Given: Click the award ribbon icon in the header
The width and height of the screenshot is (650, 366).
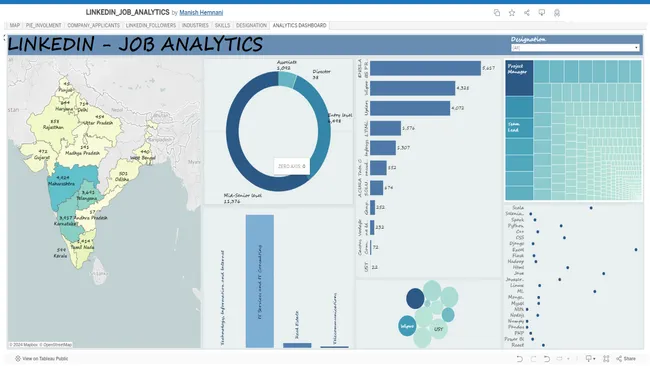Looking at the screenshot, I should [x=557, y=13].
